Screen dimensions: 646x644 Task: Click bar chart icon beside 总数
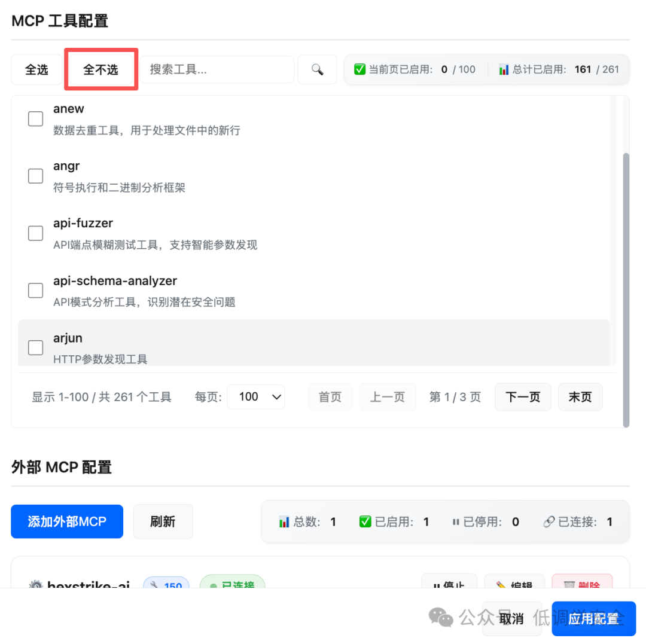[284, 521]
